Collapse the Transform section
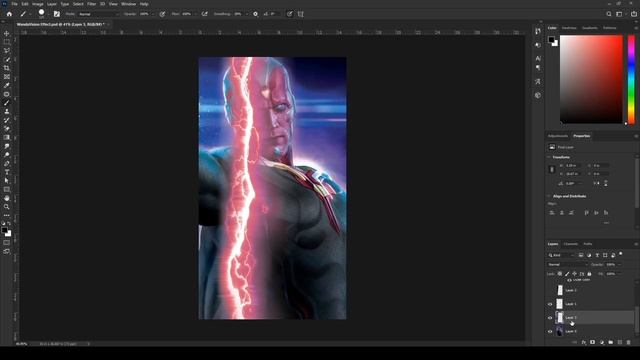The width and height of the screenshot is (640, 360). (x=549, y=157)
